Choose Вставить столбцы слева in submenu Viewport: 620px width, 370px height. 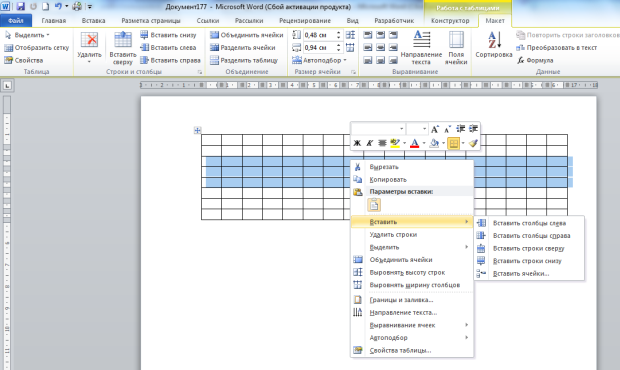pyautogui.click(x=529, y=223)
